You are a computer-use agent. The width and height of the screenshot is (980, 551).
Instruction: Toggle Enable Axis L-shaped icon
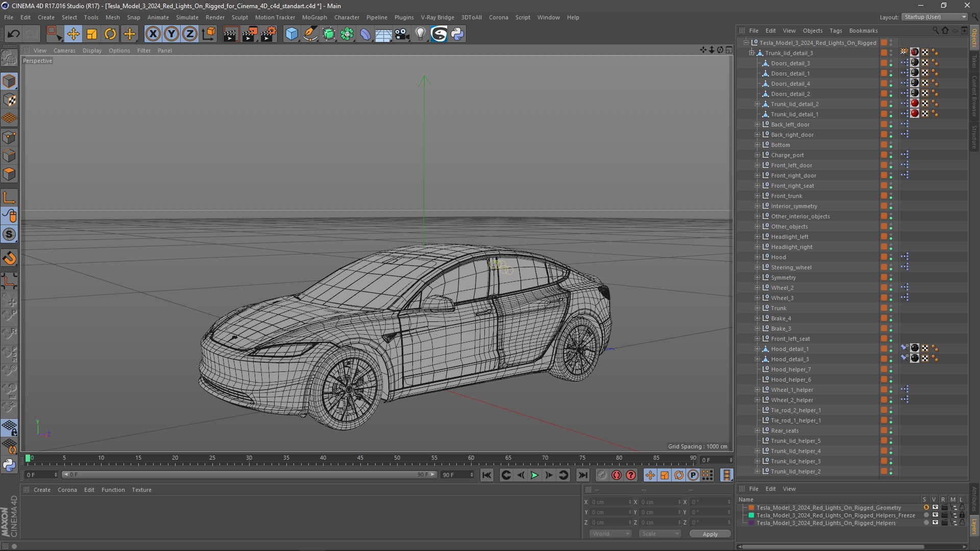(x=9, y=197)
